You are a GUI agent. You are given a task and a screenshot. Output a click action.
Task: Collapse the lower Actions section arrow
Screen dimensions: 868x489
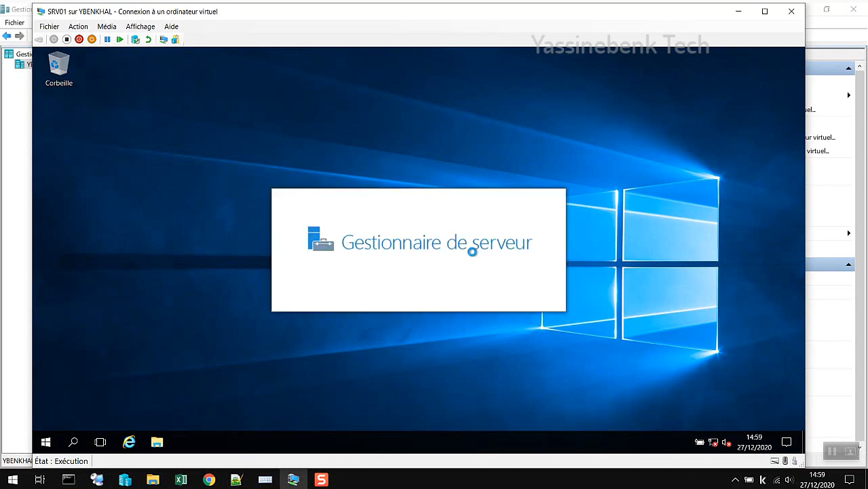[x=848, y=265]
